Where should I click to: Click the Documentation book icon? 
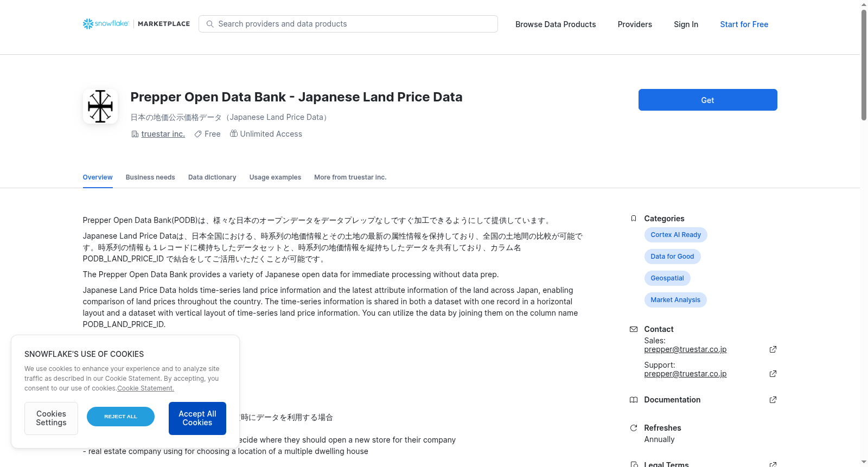point(634,400)
